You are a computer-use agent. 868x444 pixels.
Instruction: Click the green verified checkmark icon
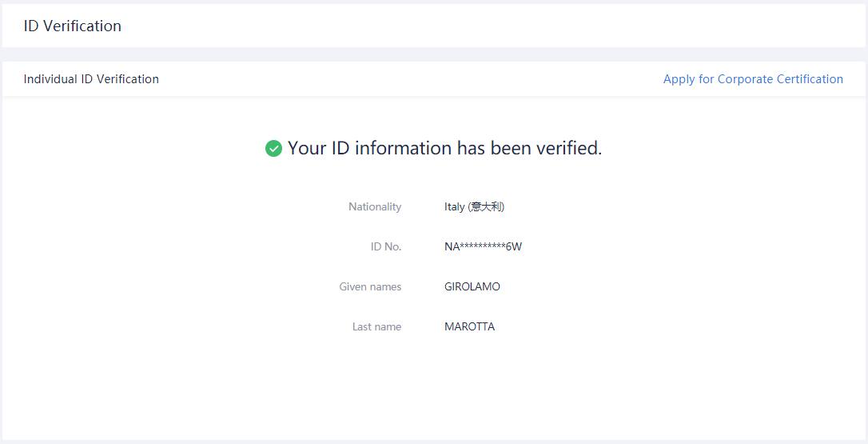click(x=273, y=149)
